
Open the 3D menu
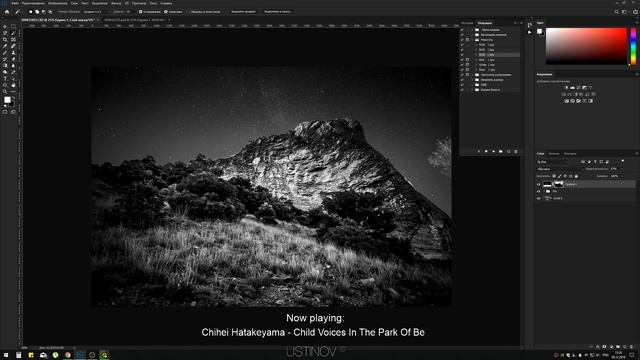point(127,3)
